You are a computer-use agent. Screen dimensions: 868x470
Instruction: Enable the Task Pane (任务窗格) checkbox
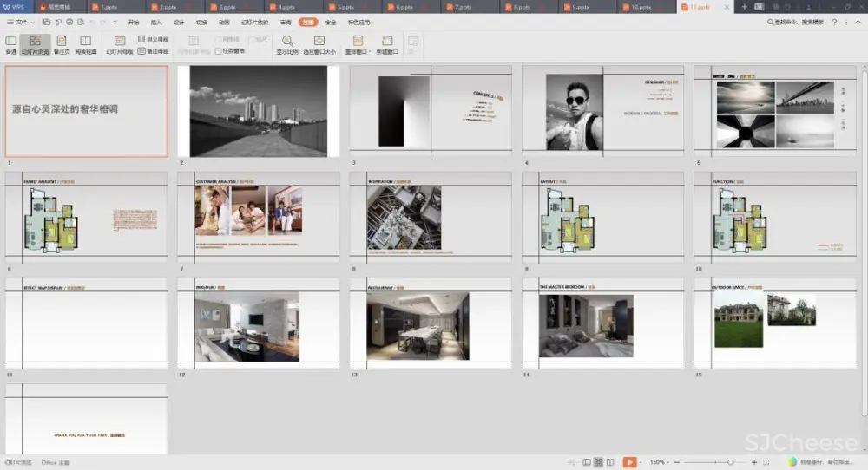pyautogui.click(x=218, y=51)
